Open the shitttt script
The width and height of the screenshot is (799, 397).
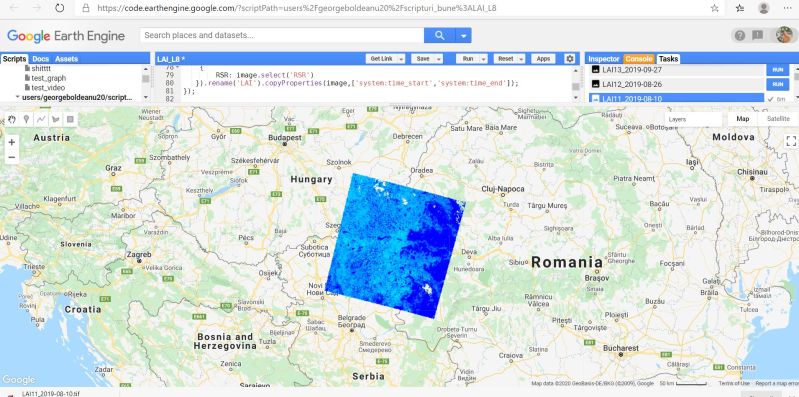point(41,68)
